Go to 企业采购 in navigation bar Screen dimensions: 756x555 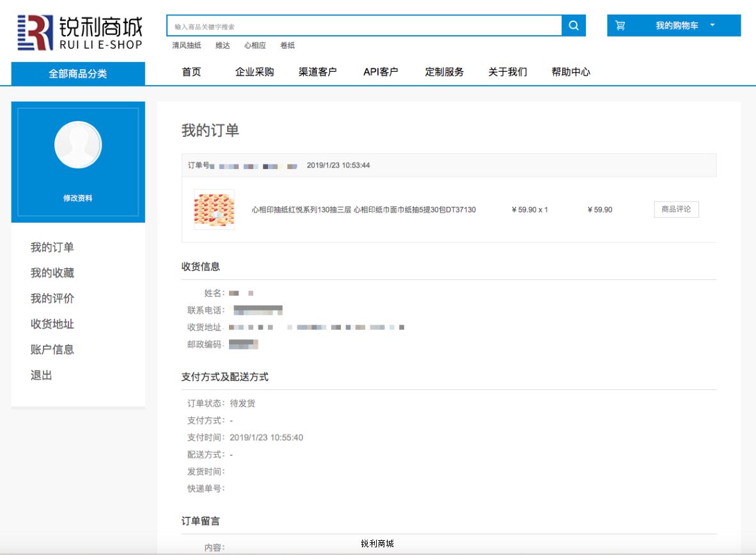click(255, 72)
